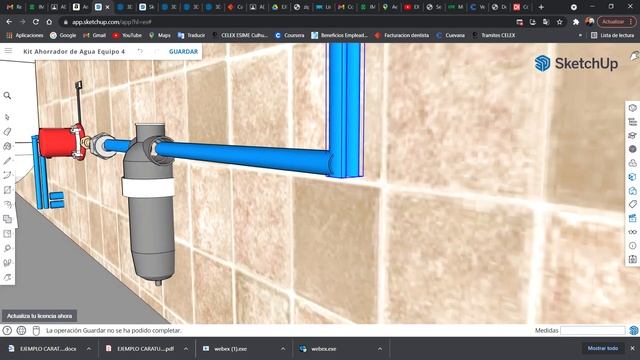Click the Help question mark icon
Screen dimensions: 640x360
click(x=7, y=330)
